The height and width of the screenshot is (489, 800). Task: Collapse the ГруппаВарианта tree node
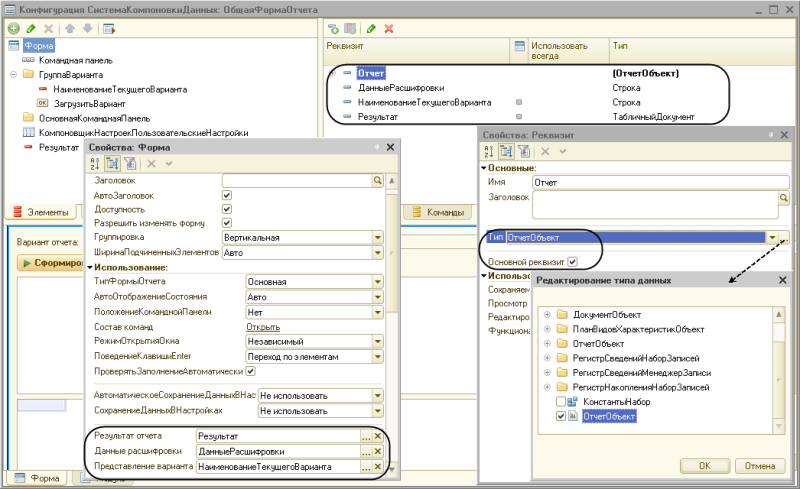click(14, 74)
